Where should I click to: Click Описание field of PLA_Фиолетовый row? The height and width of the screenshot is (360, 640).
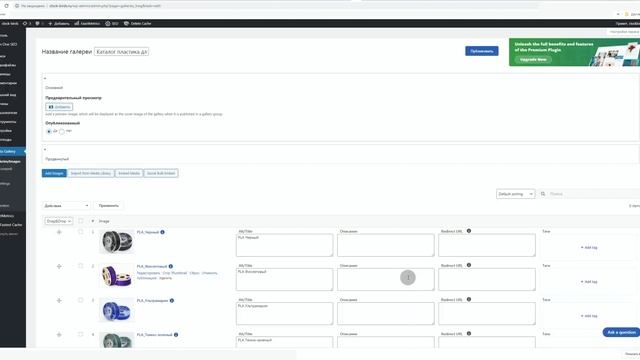386,279
